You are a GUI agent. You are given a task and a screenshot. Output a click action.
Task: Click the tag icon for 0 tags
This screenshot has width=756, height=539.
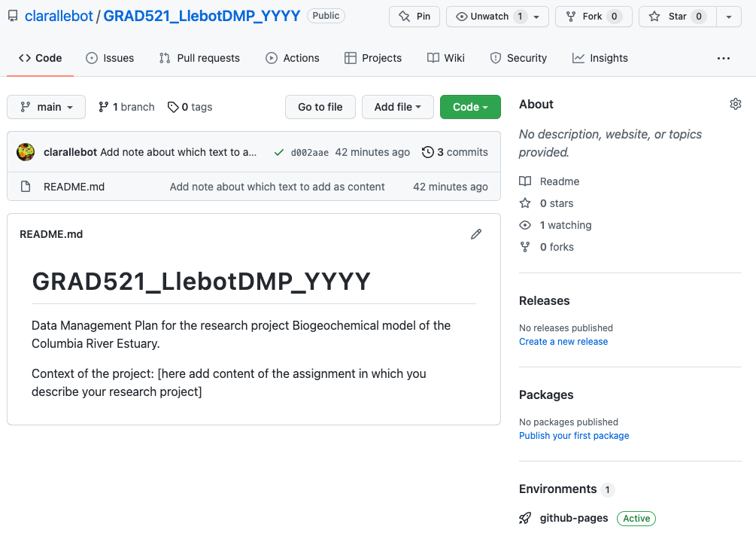173,107
